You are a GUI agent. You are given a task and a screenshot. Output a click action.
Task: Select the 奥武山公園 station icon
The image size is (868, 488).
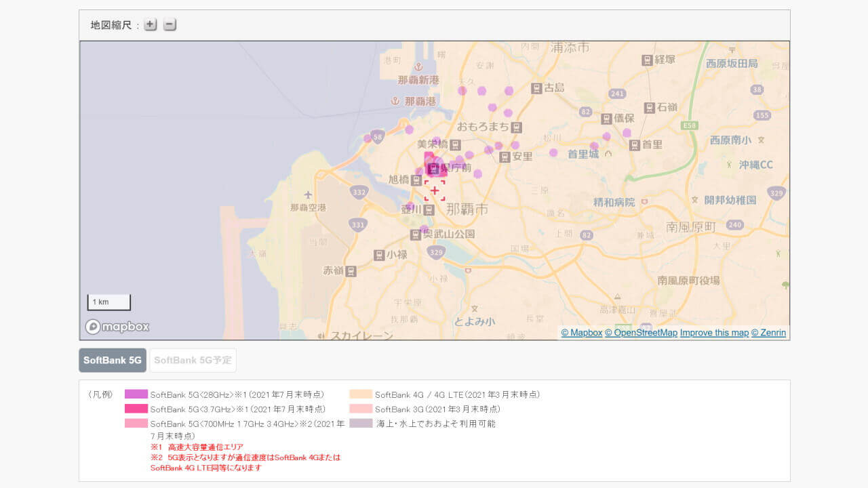(416, 235)
